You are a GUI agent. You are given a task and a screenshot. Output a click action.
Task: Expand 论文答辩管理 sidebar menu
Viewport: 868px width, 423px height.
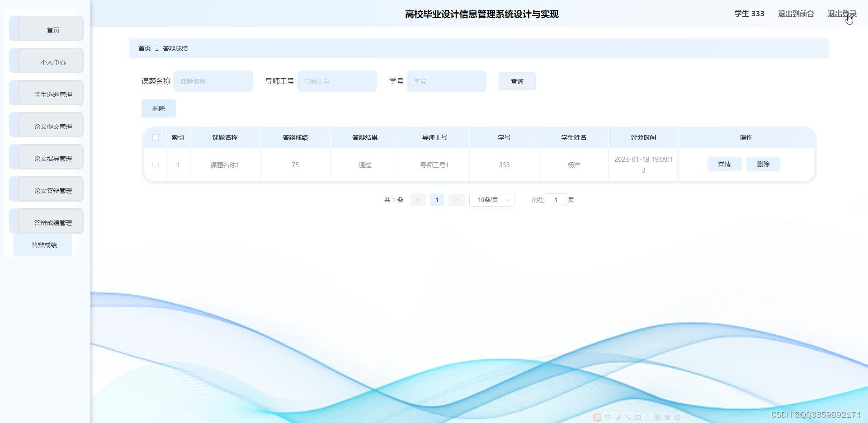click(46, 190)
